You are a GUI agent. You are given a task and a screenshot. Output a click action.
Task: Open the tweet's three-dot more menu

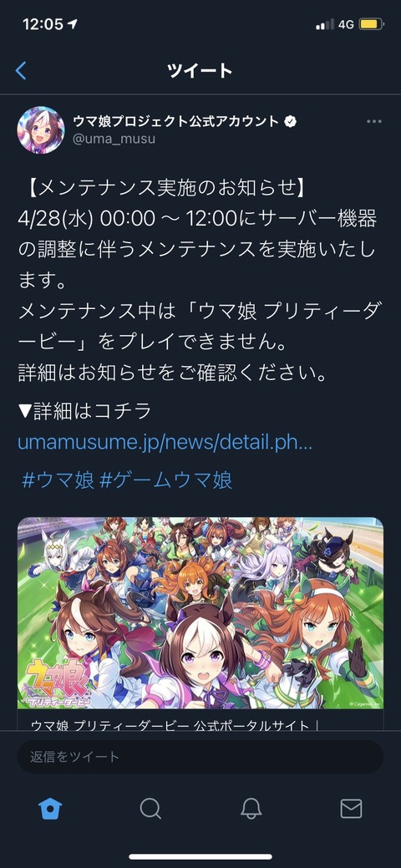coord(374,121)
